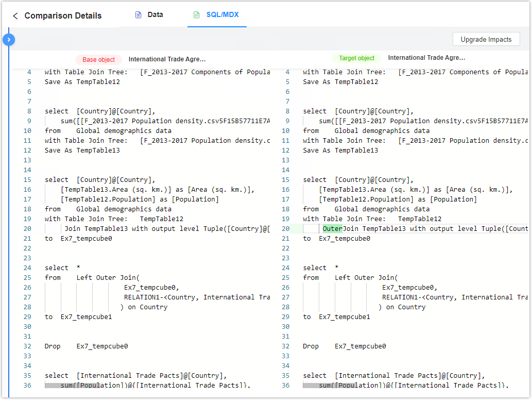Click line number 20 in the target pane
The image size is (532, 401).
coord(286,229)
